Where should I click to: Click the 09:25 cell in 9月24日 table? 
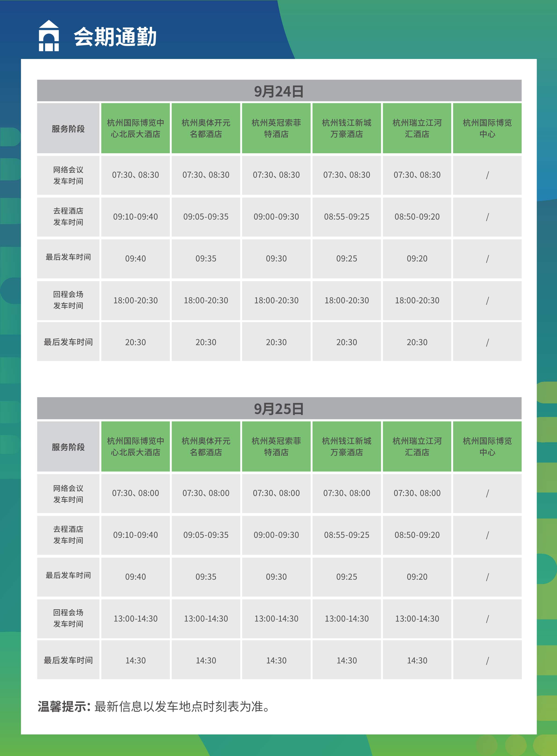(347, 259)
